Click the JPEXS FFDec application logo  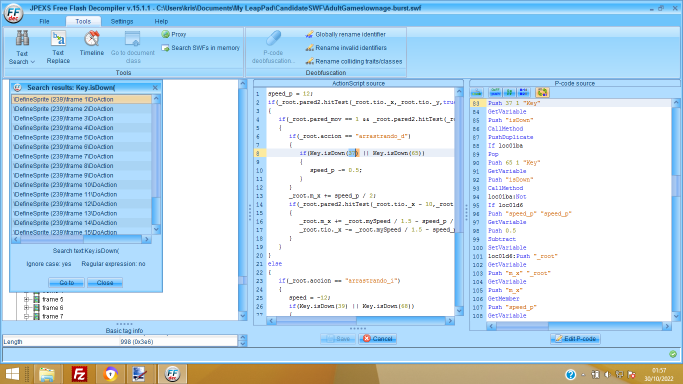coord(13,13)
